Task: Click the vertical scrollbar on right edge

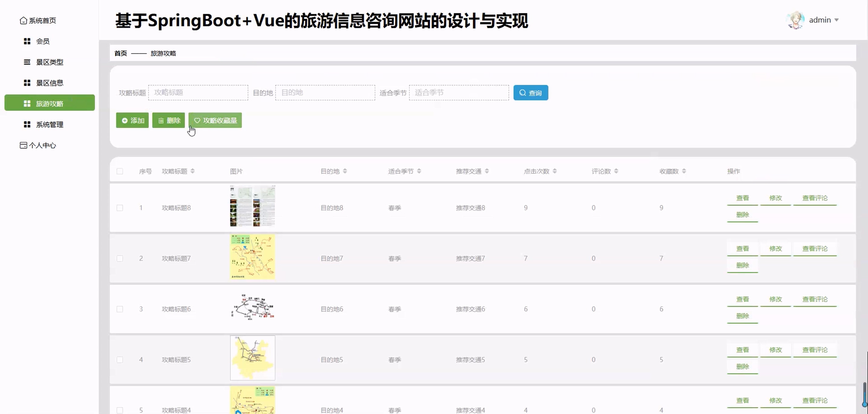Action: tap(865, 394)
